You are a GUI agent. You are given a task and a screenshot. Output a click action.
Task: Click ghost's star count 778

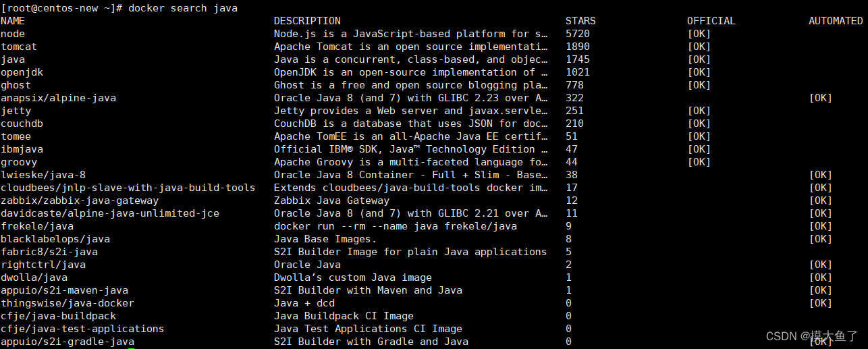(574, 85)
